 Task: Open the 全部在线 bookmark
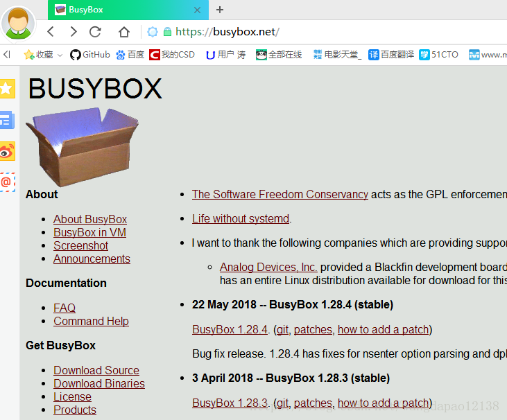[x=279, y=55]
